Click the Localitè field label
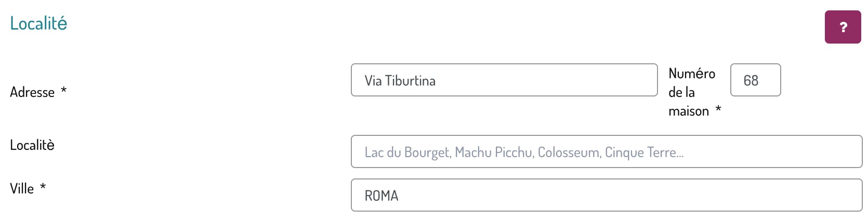 click(32, 145)
